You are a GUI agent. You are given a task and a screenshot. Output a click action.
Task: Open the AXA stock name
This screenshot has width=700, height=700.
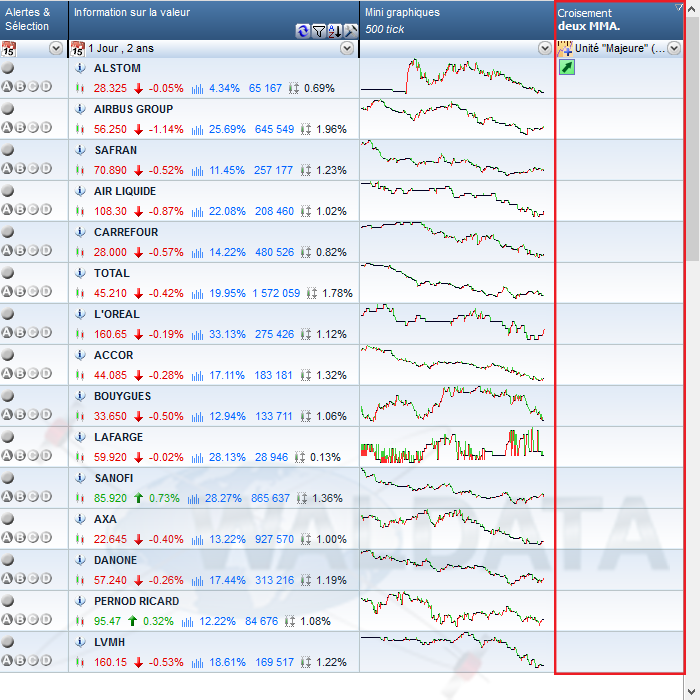105,519
